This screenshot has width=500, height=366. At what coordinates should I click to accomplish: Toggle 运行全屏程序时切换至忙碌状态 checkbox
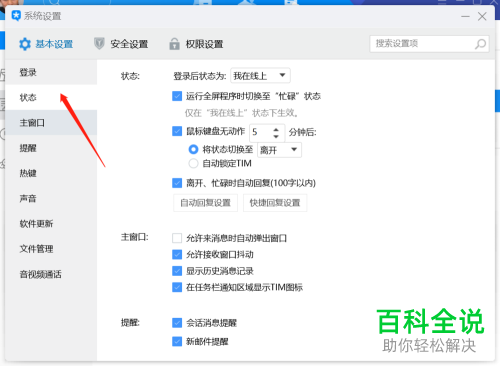click(177, 96)
